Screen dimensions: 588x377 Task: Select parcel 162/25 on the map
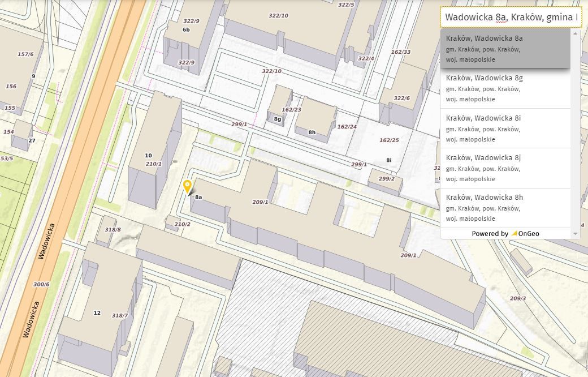tap(389, 140)
